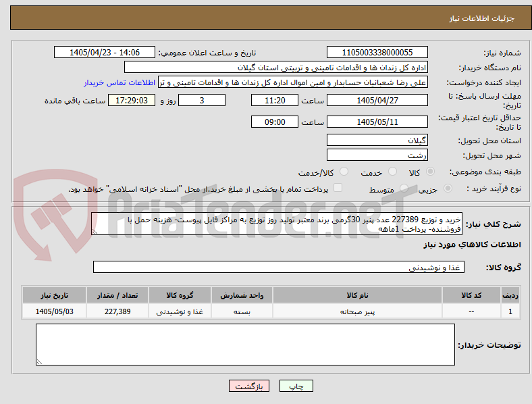Screen dimensions: 532x404
Task: Click the بازگشت back button
Action: (x=249, y=386)
